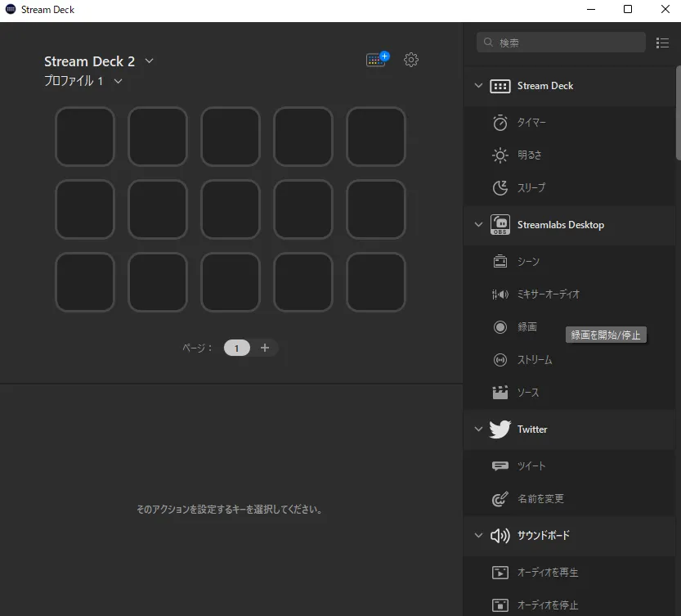Select the bottom-right key slot
Viewport: 681px width, 616px height.
point(376,282)
